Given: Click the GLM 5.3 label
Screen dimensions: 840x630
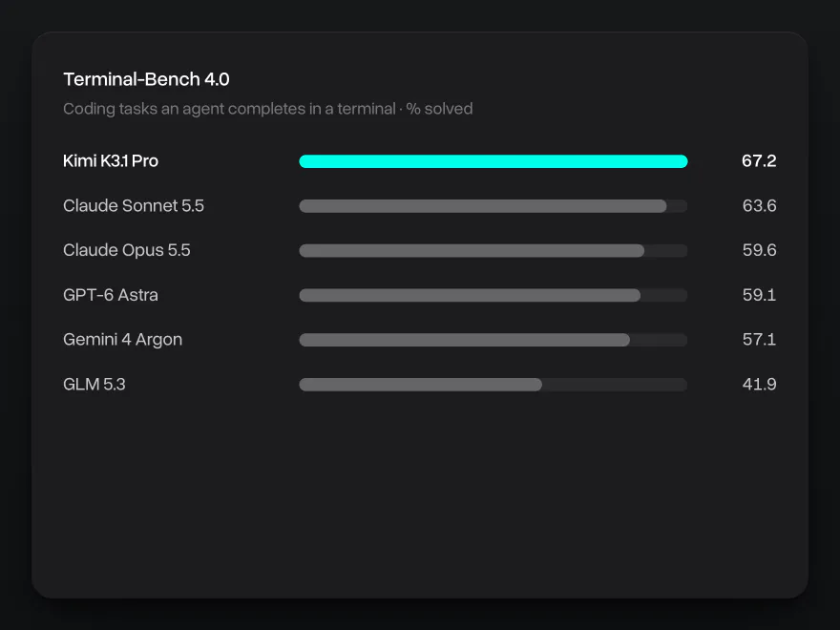Looking at the screenshot, I should pos(94,384).
